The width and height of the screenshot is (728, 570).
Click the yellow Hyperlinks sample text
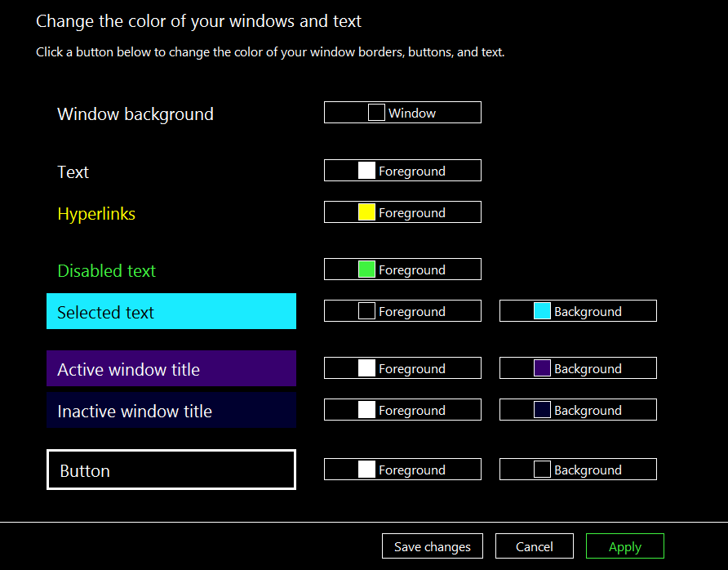pos(96,214)
